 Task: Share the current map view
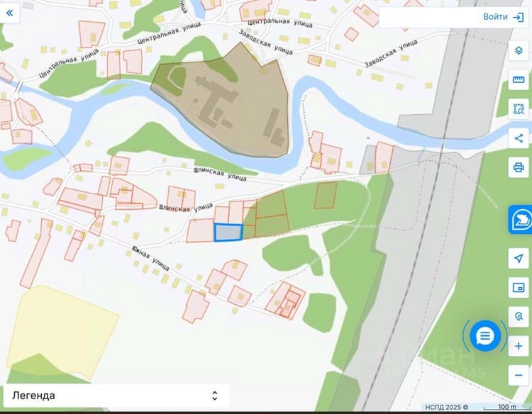[x=519, y=138]
